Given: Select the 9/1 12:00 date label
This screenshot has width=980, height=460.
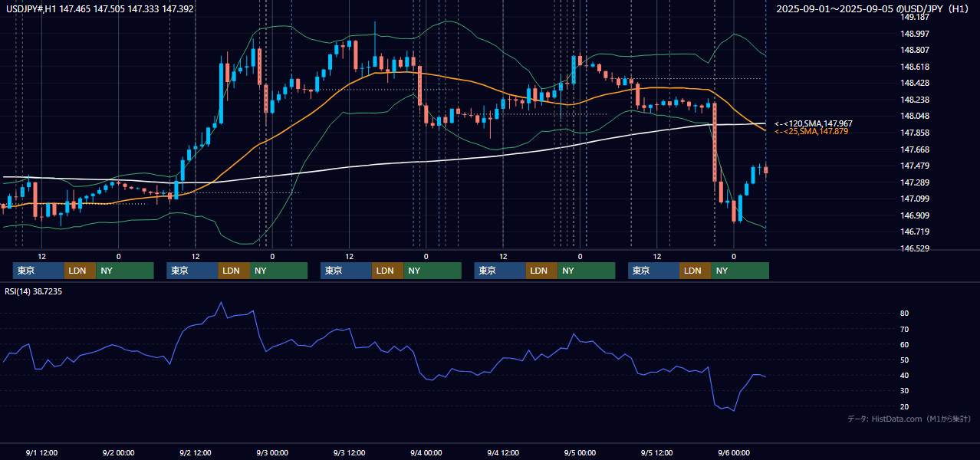Looking at the screenshot, I should pos(41,452).
